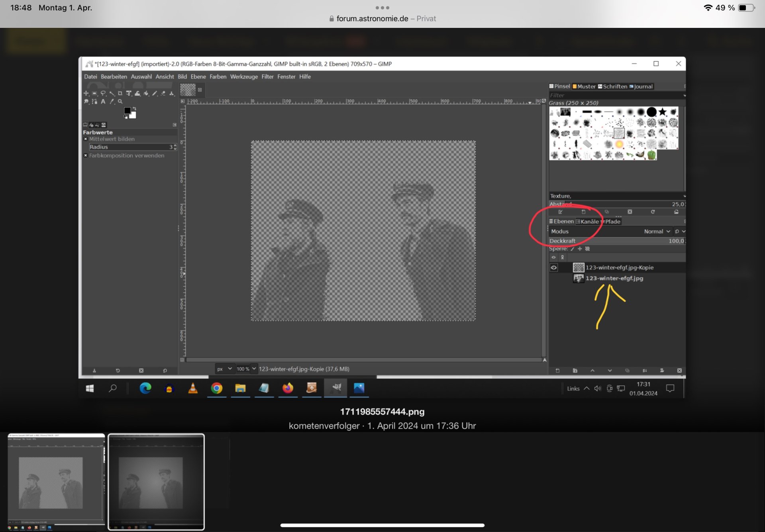765x532 pixels.
Task: Select the Smudge tool
Action: (86, 101)
